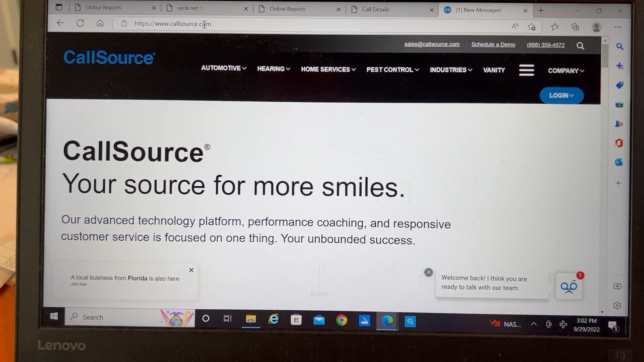
Task: Click the page vertical scrollbar thumb
Action: [x=605, y=55]
